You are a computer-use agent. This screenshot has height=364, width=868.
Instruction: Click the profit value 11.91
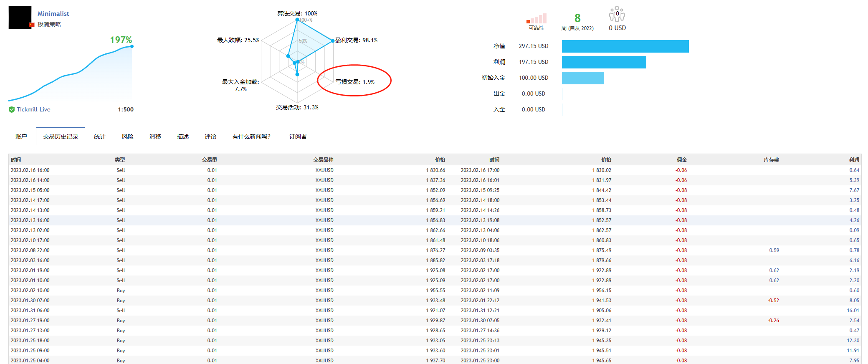click(853, 351)
